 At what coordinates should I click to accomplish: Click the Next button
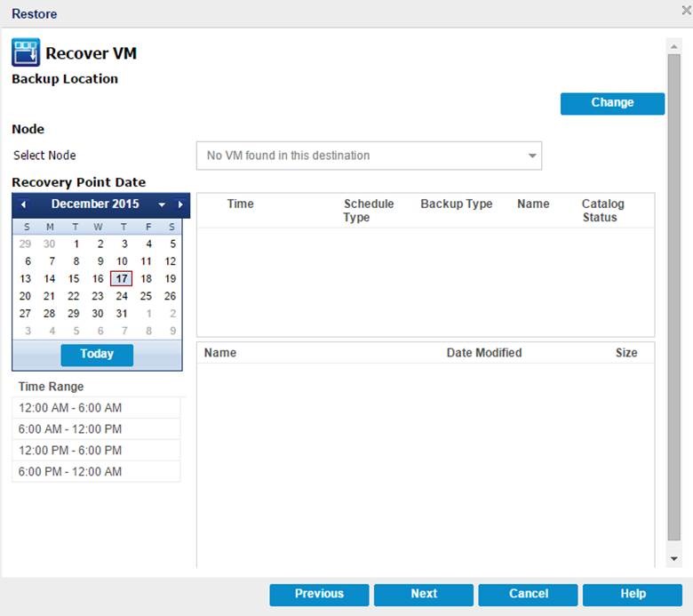424,595
